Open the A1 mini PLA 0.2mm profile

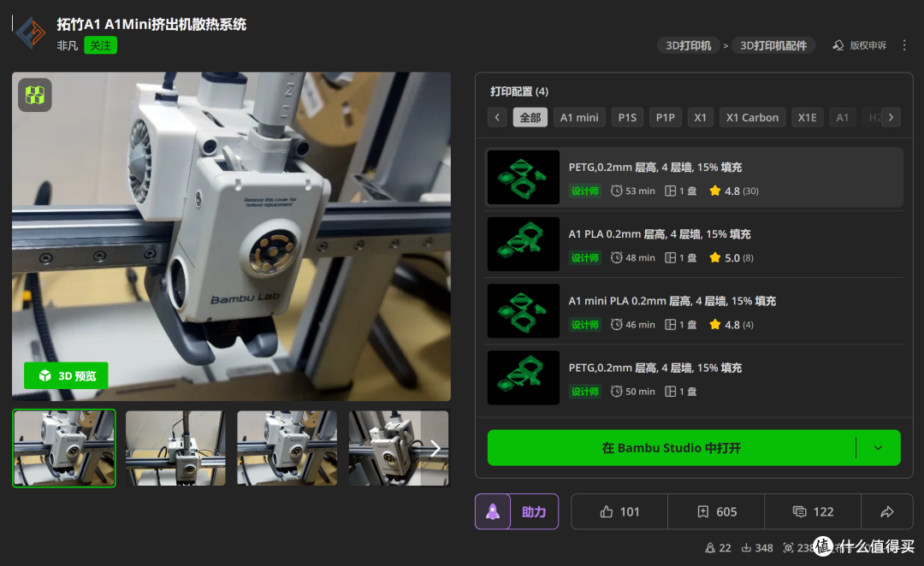click(694, 311)
